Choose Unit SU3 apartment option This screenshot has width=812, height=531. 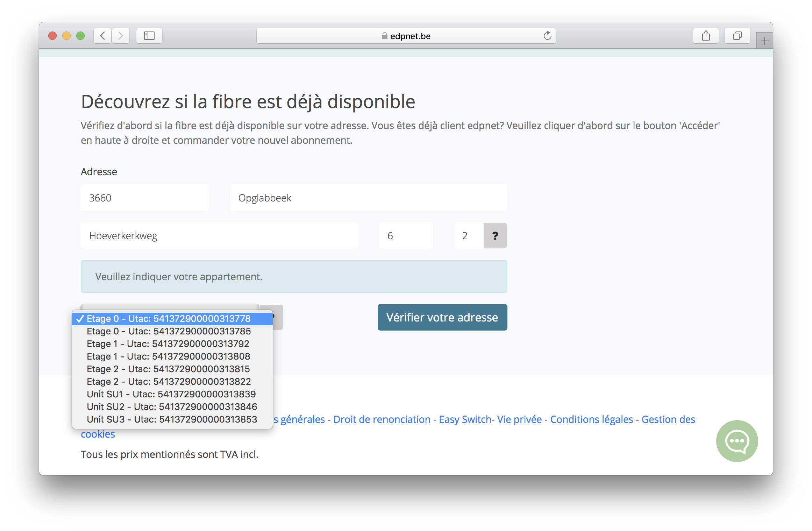[172, 419]
